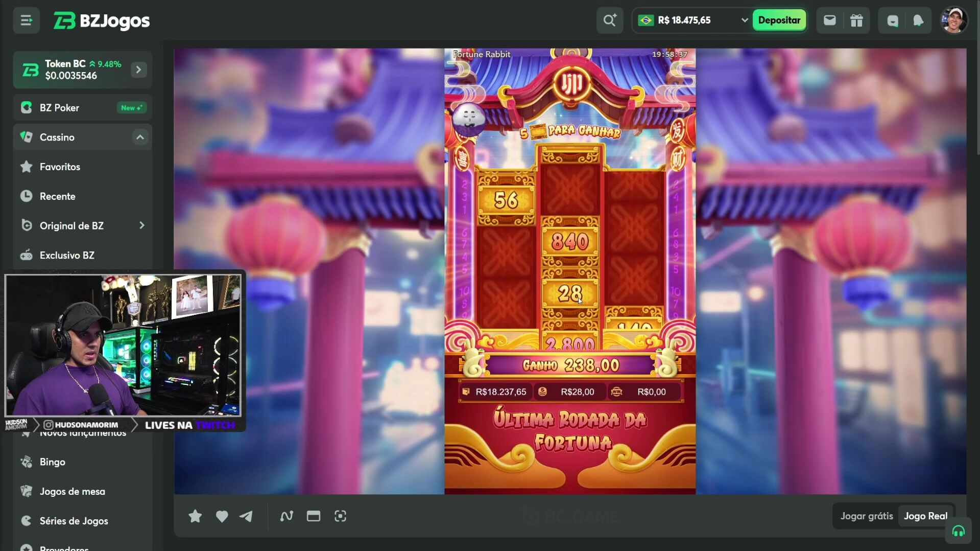980x551 pixels.
Task: Open the search icon in header
Action: point(610,20)
